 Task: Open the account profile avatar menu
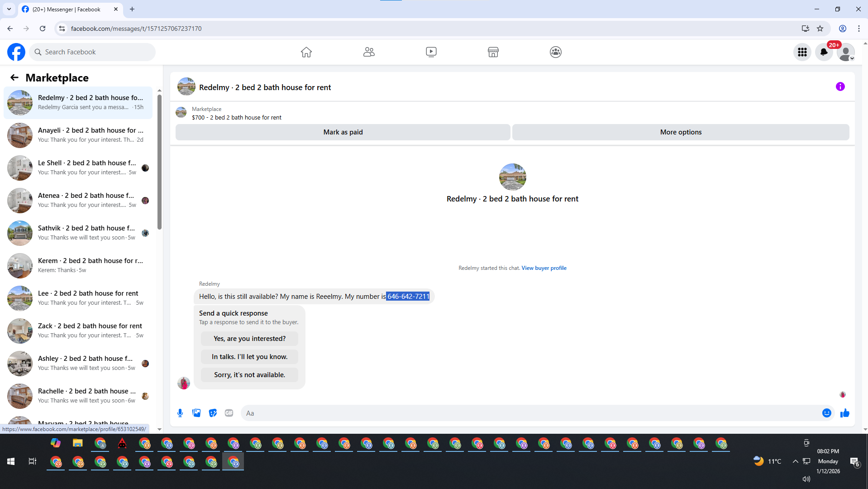[845, 52]
